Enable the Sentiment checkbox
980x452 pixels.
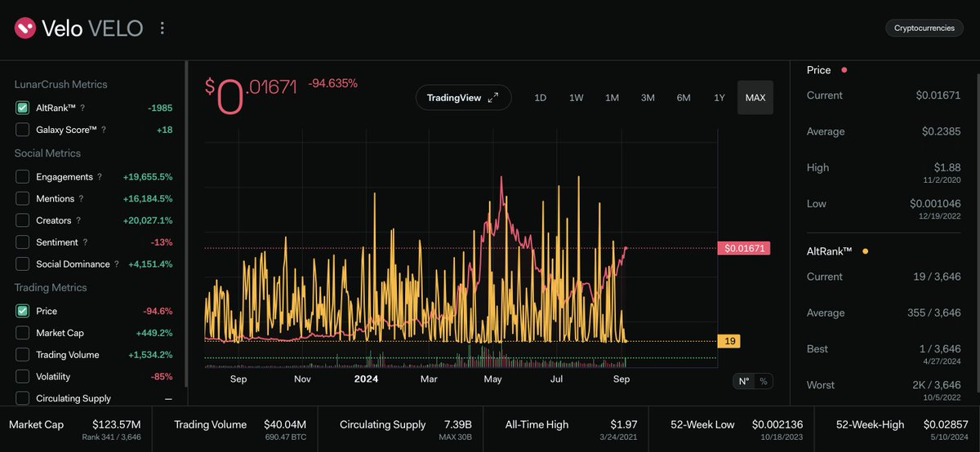click(22, 242)
